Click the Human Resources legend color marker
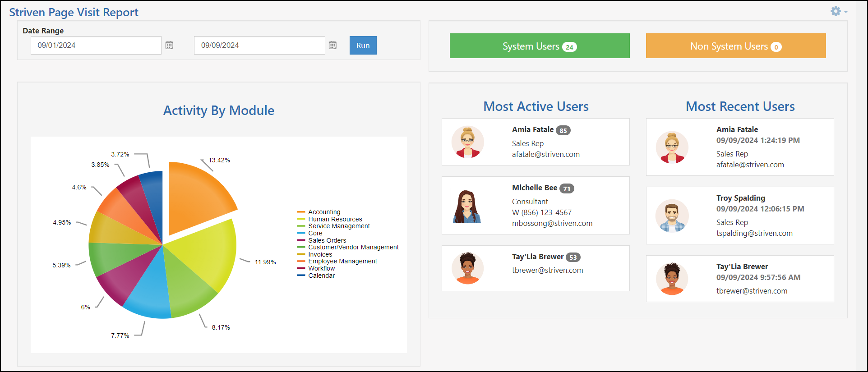 coord(301,219)
